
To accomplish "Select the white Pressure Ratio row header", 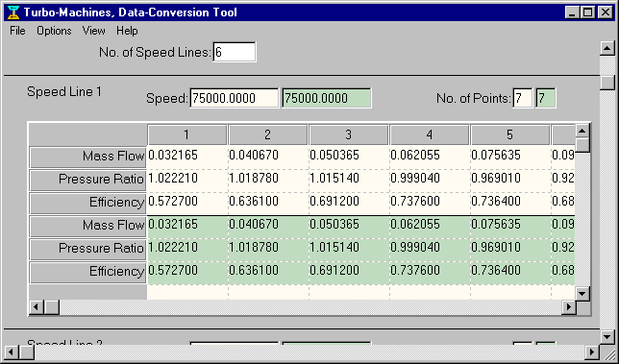I will click(x=87, y=180).
